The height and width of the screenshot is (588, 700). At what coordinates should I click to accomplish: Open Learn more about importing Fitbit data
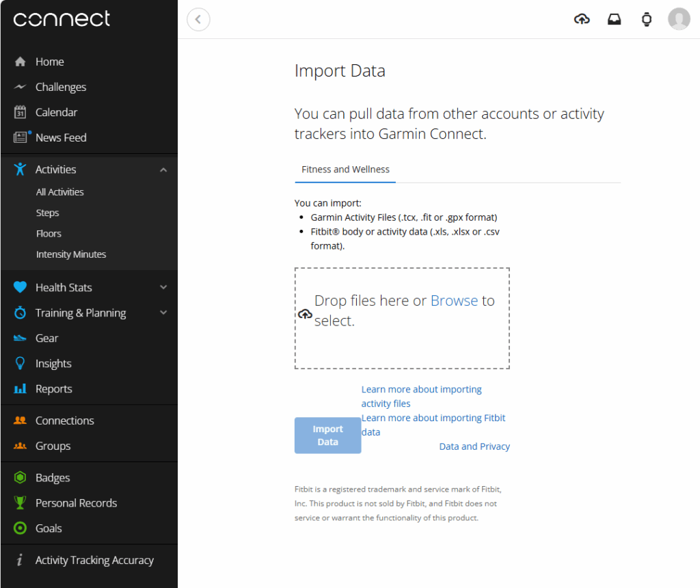click(433, 425)
